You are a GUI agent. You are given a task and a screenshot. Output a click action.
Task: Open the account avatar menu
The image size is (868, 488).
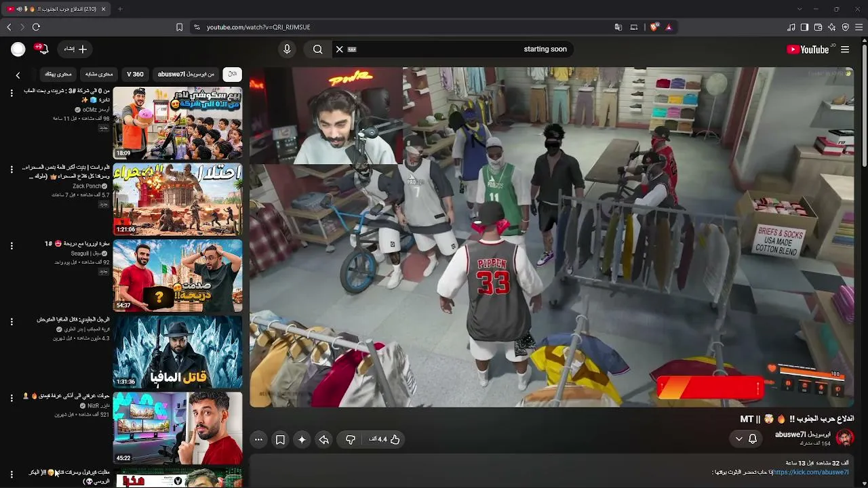tap(18, 49)
